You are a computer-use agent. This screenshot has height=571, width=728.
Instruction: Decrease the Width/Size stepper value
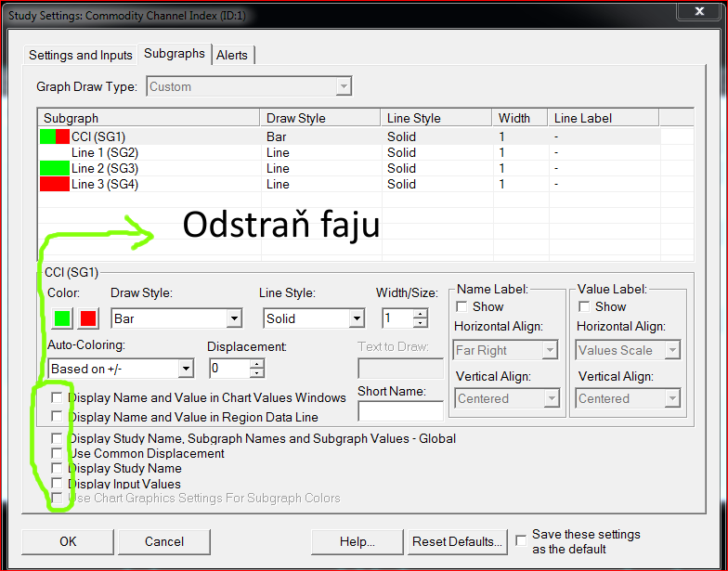pos(420,323)
